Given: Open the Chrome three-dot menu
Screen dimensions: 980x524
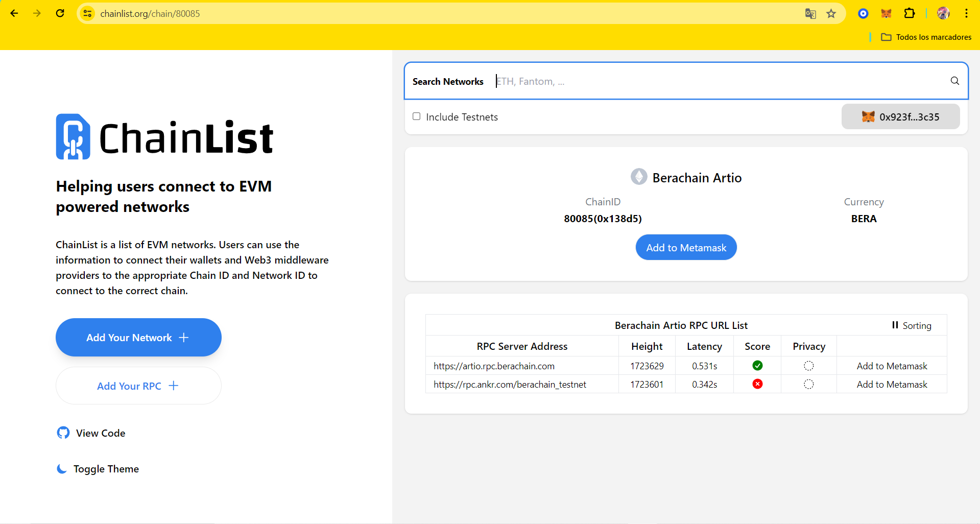Looking at the screenshot, I should pyautogui.click(x=966, y=14).
